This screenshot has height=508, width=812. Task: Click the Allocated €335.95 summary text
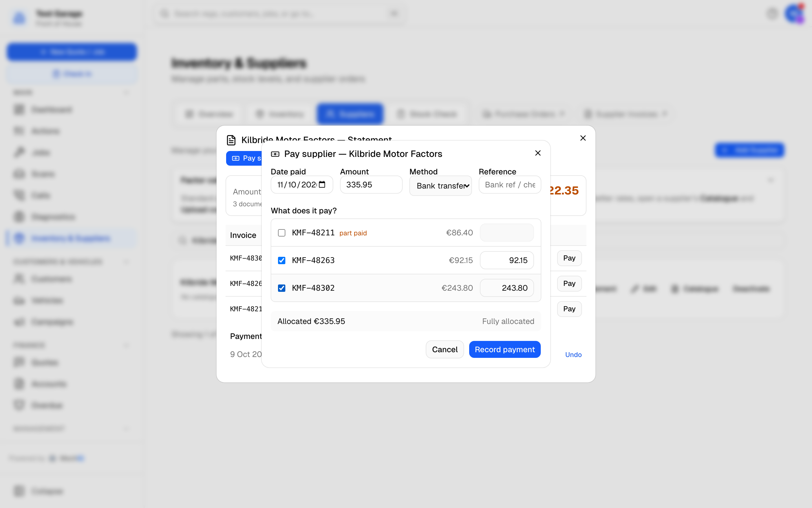tap(311, 321)
